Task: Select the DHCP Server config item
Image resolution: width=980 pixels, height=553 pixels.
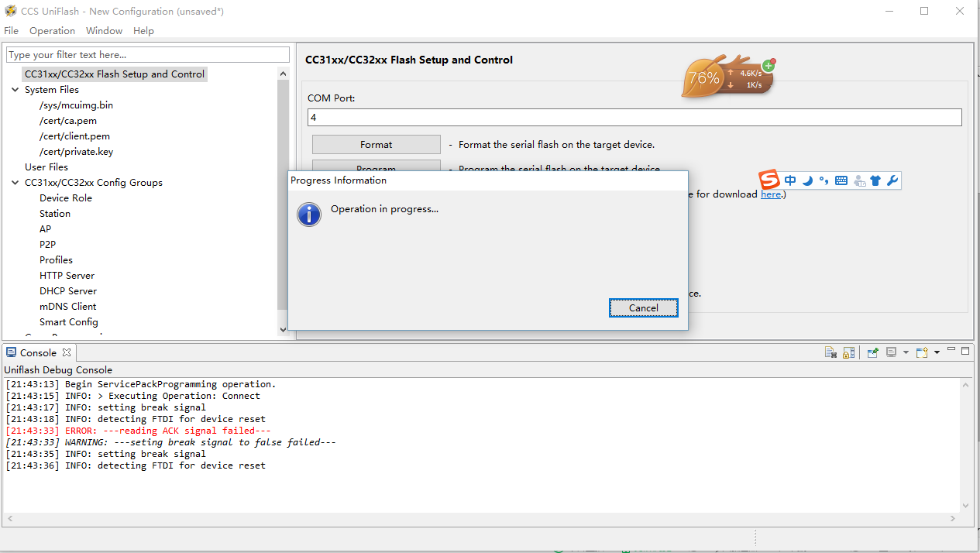Action: coord(68,291)
